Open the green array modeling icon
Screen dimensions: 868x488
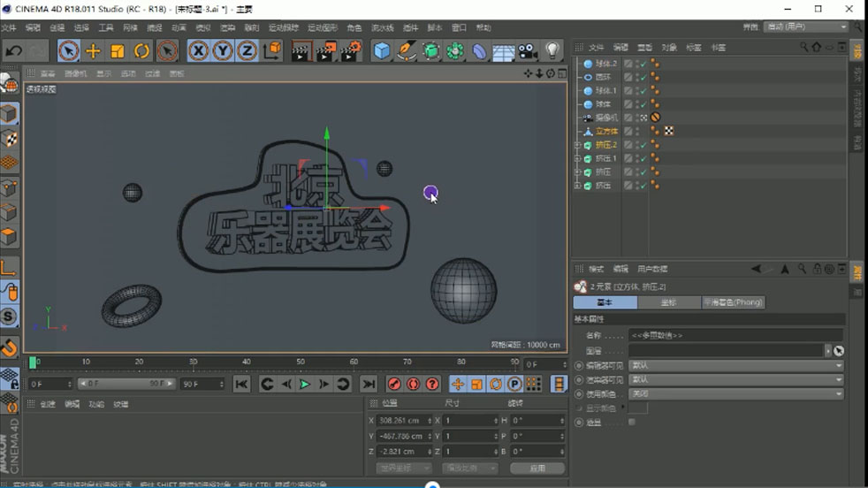(x=455, y=51)
